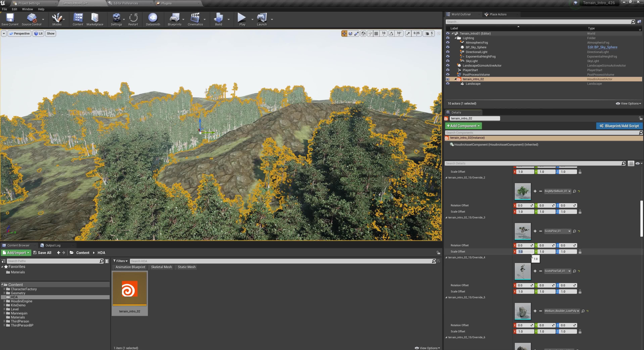Select the terrain_intro_02 asset thumbnail
Viewport: 644px width, 350px height.
129,289
